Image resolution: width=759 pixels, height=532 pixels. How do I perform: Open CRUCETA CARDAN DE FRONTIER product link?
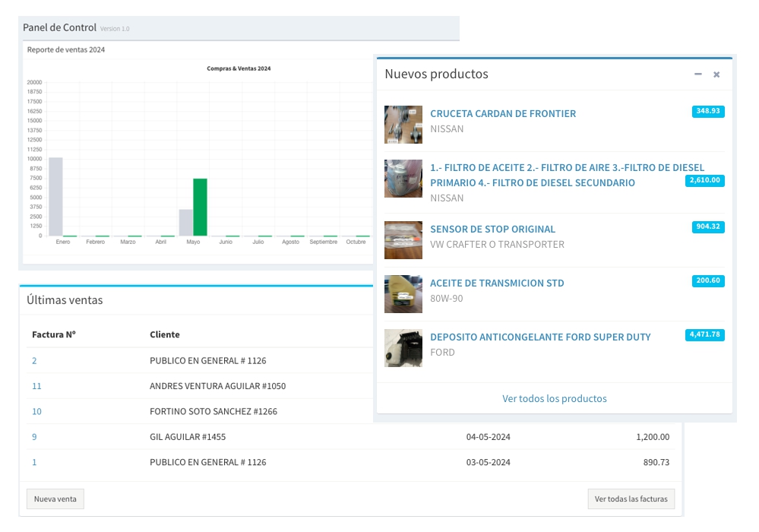(x=503, y=113)
